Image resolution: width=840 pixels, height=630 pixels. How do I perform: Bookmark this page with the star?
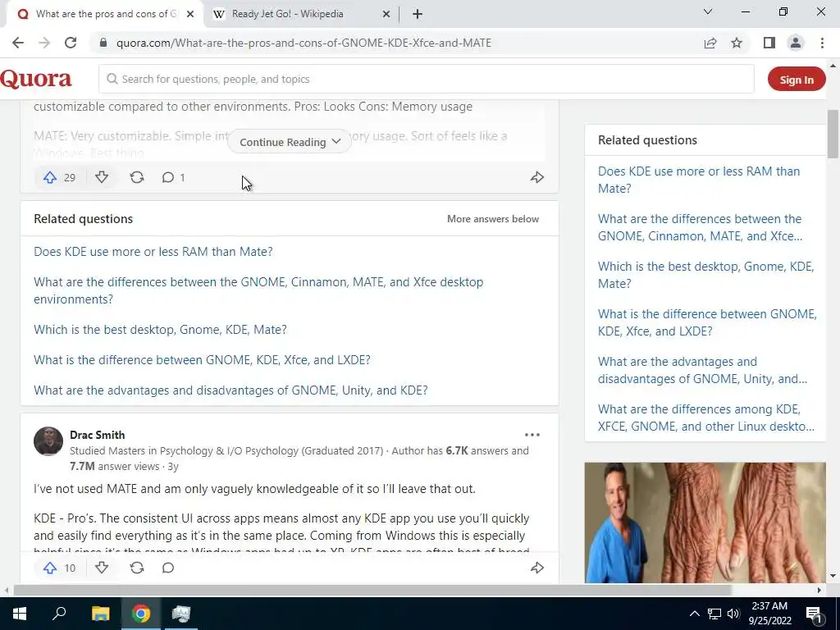click(737, 43)
